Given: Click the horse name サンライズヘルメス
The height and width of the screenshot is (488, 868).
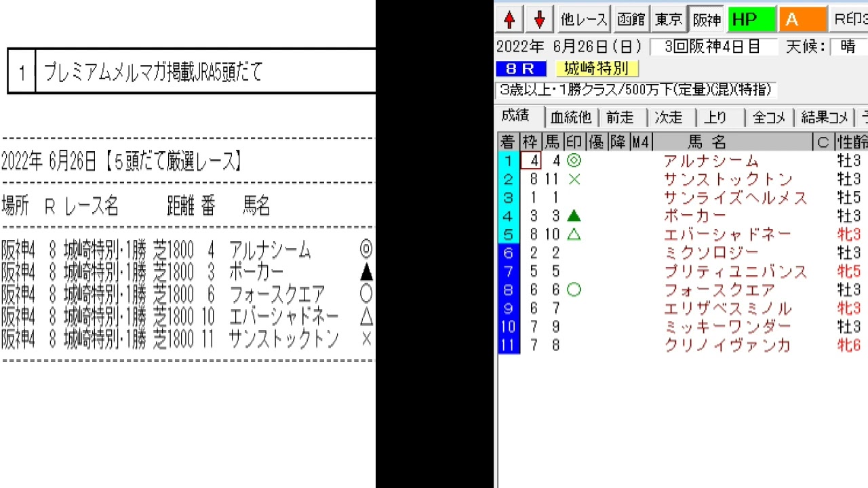Looking at the screenshot, I should 735,197.
